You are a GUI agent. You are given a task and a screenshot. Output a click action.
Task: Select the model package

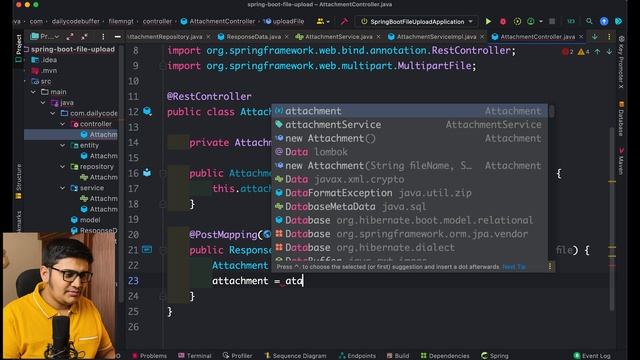coord(85,220)
